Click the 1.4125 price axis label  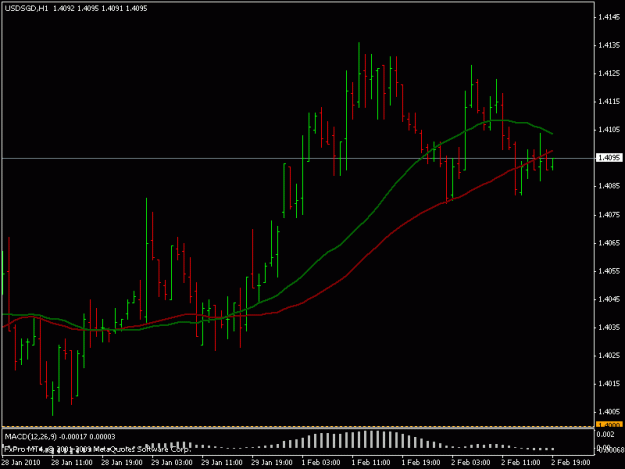(x=609, y=73)
